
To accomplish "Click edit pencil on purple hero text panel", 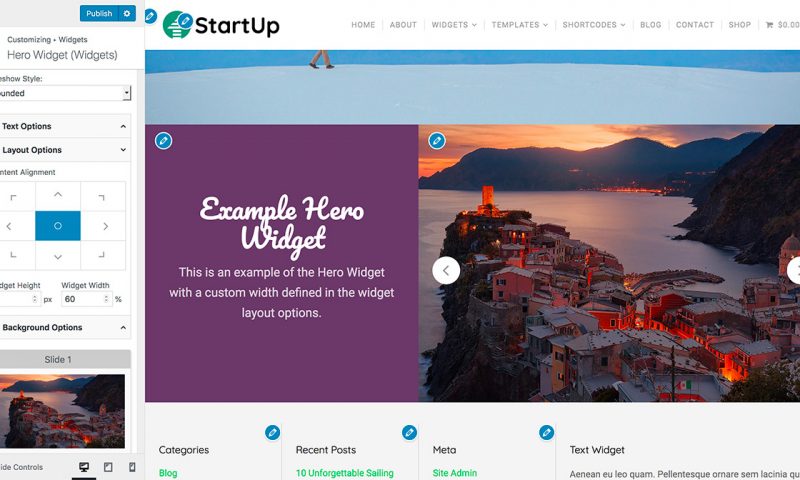I will [x=163, y=140].
